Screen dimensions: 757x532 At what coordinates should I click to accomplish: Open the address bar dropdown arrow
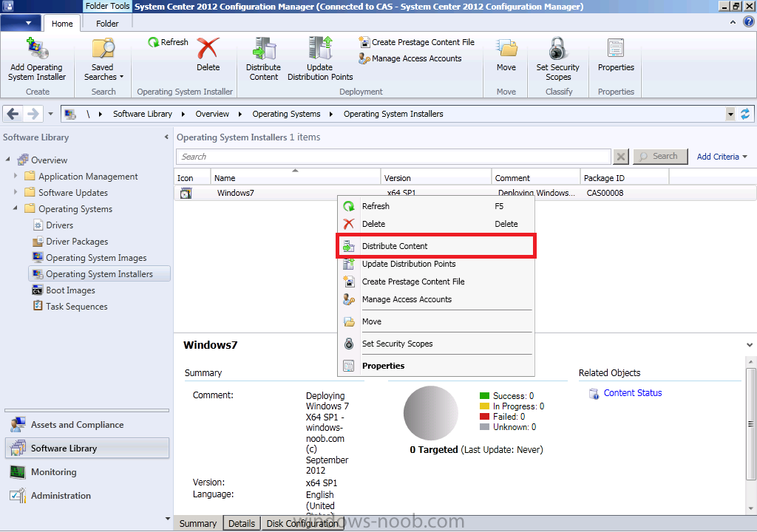tap(730, 115)
